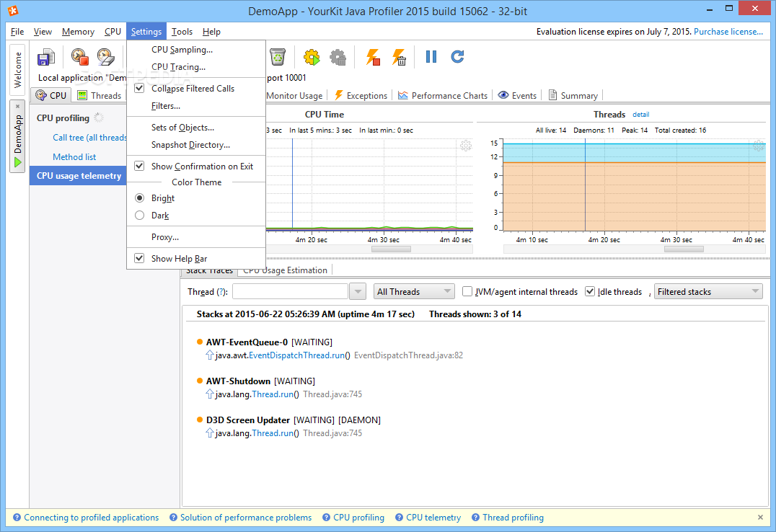Enable JVM/agent internal threads checkbox
The width and height of the screenshot is (776, 532).
tap(467, 291)
